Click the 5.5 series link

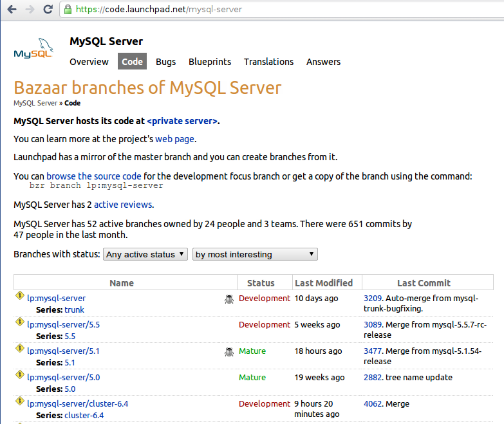pos(70,336)
